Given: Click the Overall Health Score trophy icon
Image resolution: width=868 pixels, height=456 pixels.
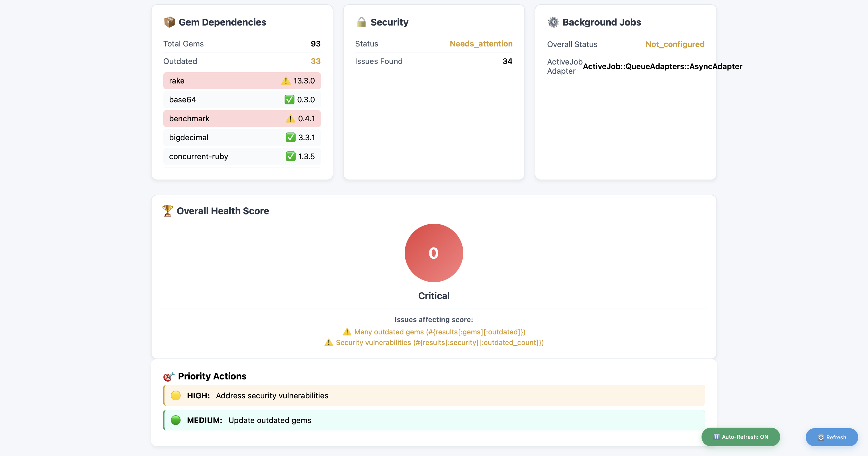Looking at the screenshot, I should (x=167, y=211).
